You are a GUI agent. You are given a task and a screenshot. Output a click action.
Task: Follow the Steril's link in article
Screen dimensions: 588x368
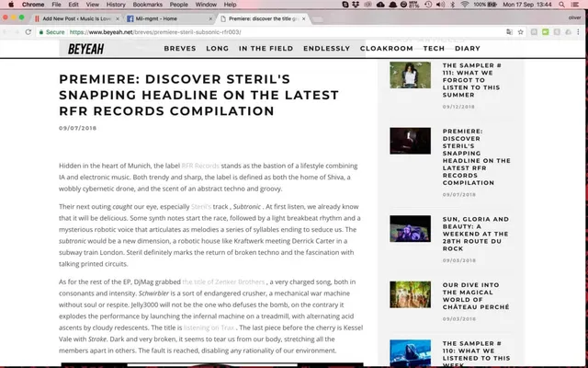(201, 206)
